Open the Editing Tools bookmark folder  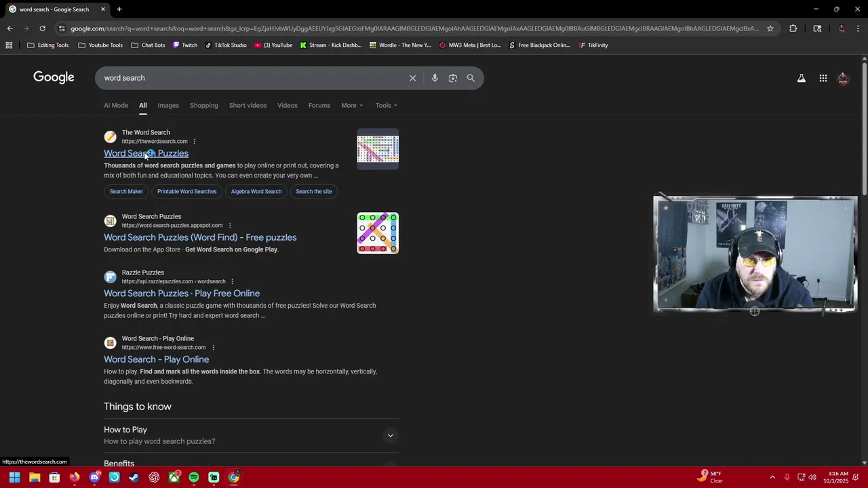[x=48, y=45]
